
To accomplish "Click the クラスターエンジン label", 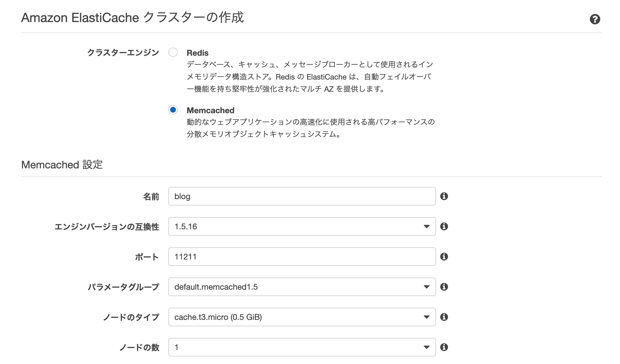I will 123,53.
